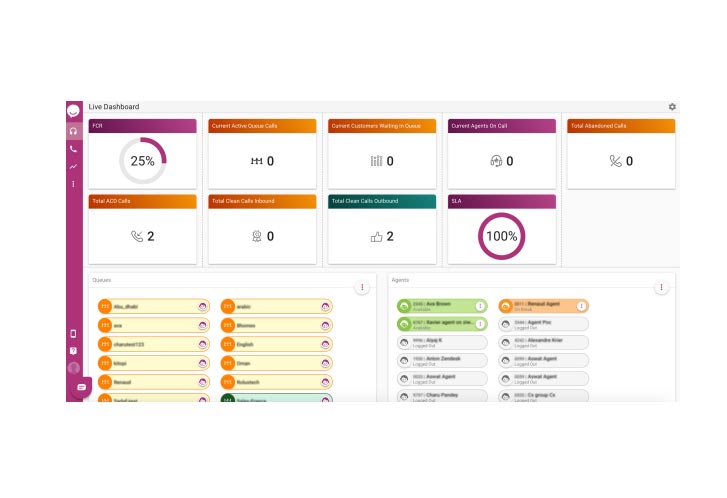Click the orange queue icon beside Abu_dhabi

pos(105,306)
